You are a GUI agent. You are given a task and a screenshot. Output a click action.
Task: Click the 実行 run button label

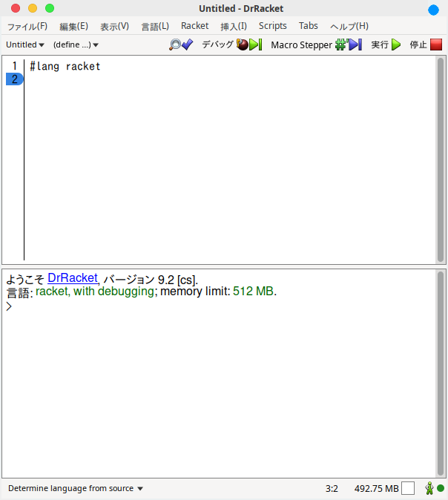click(x=380, y=45)
